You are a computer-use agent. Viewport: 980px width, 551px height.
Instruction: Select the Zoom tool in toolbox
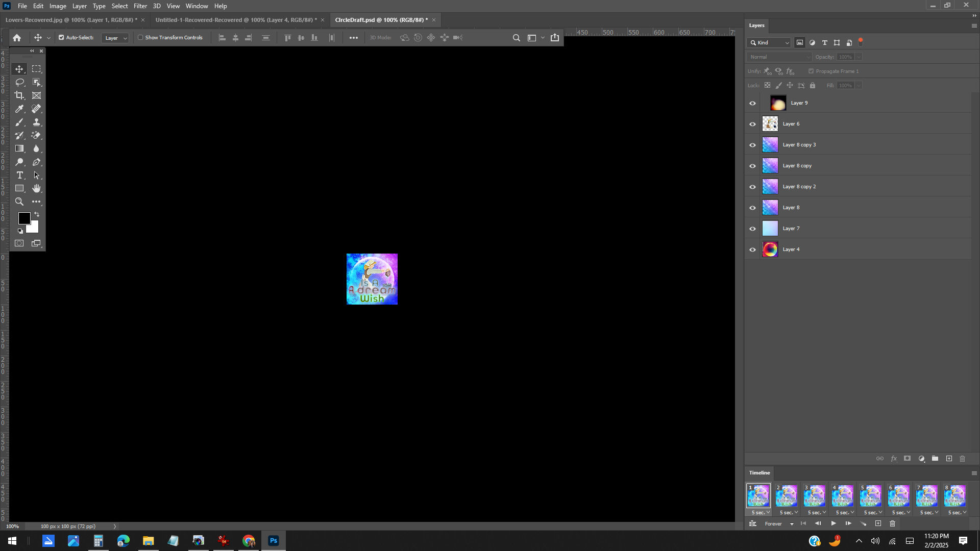tap(19, 202)
